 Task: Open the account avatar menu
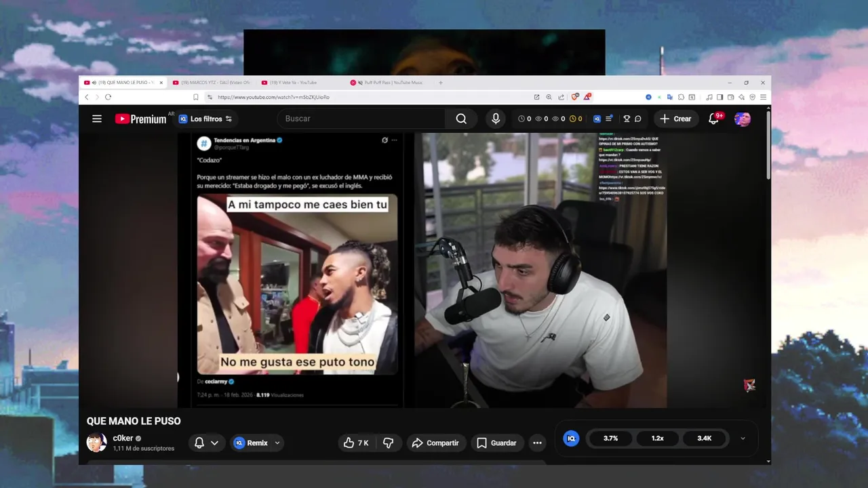pyautogui.click(x=743, y=119)
